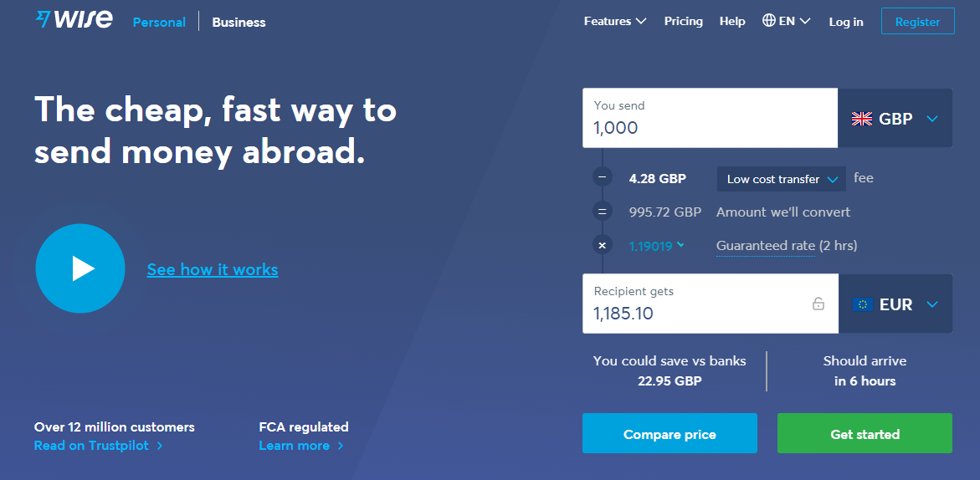Click the padlock icon in Recipient gets
Viewport: 980px width, 480px height.
point(818,304)
